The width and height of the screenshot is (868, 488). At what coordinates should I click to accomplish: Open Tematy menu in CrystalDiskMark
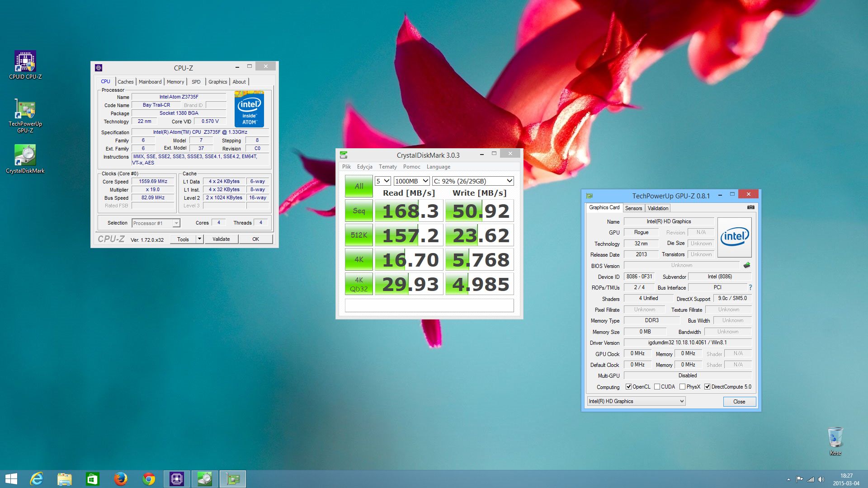point(387,167)
